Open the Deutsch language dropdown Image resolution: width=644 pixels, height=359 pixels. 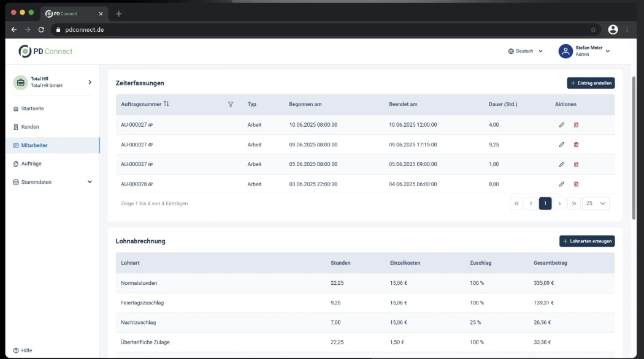click(526, 51)
